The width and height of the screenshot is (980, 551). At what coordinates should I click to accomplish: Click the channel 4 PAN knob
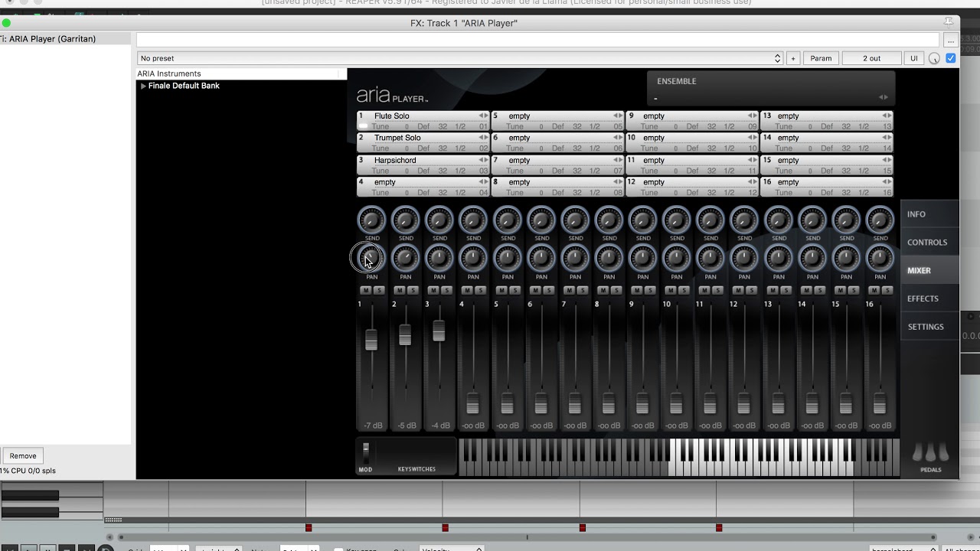click(x=473, y=259)
